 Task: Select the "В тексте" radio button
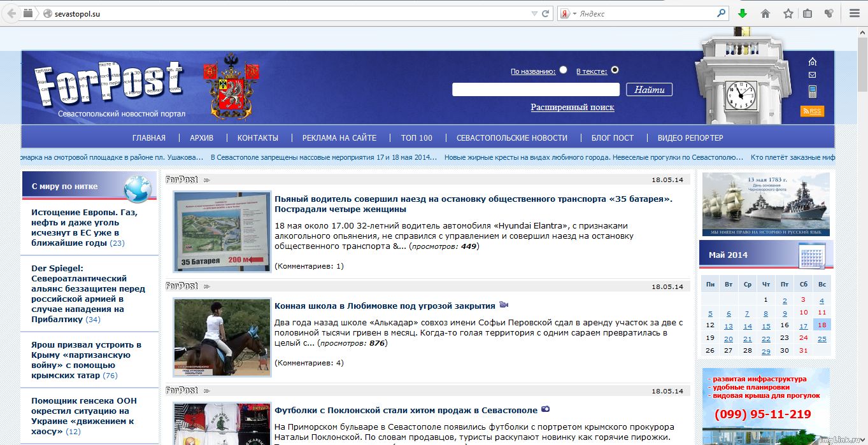pyautogui.click(x=615, y=70)
